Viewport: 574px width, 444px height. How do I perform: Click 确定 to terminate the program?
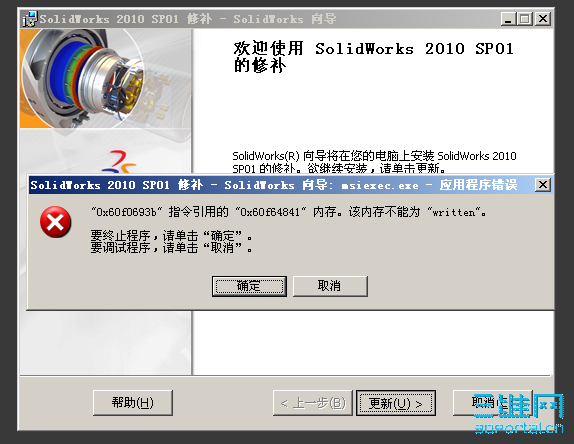point(249,286)
